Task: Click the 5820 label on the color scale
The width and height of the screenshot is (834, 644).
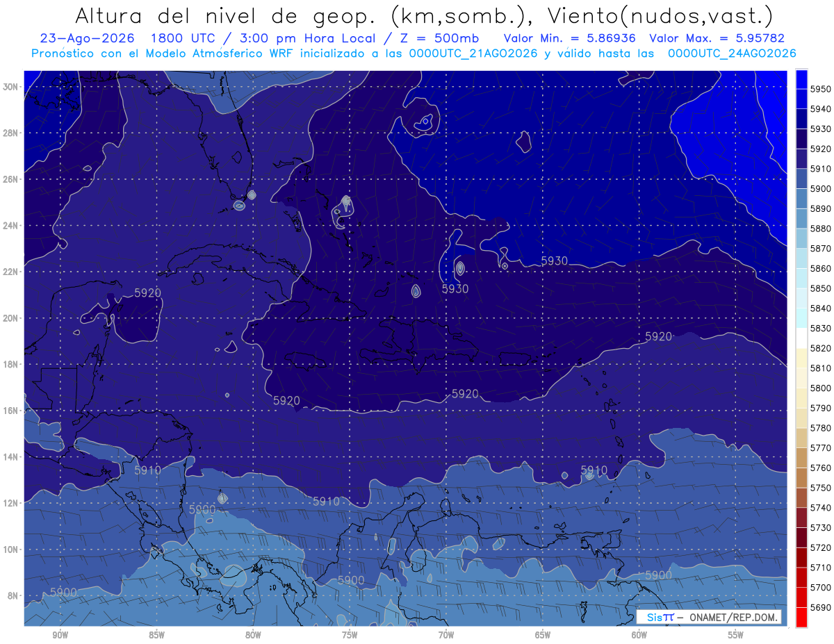Action: pos(820,348)
